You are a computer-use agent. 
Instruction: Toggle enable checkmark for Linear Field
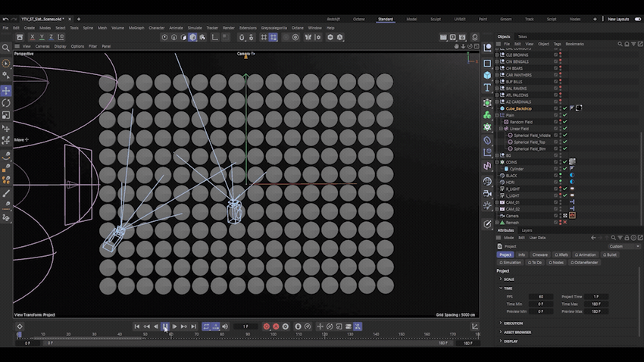(565, 129)
